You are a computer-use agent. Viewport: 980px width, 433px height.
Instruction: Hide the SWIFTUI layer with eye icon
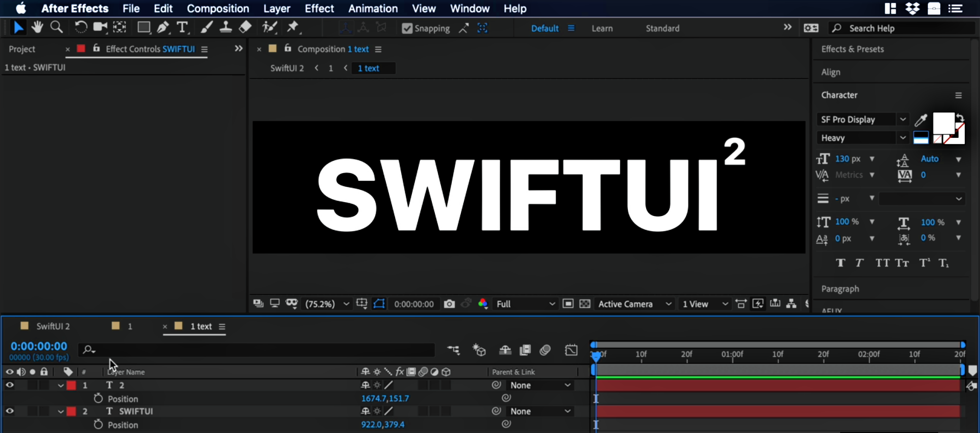point(10,411)
